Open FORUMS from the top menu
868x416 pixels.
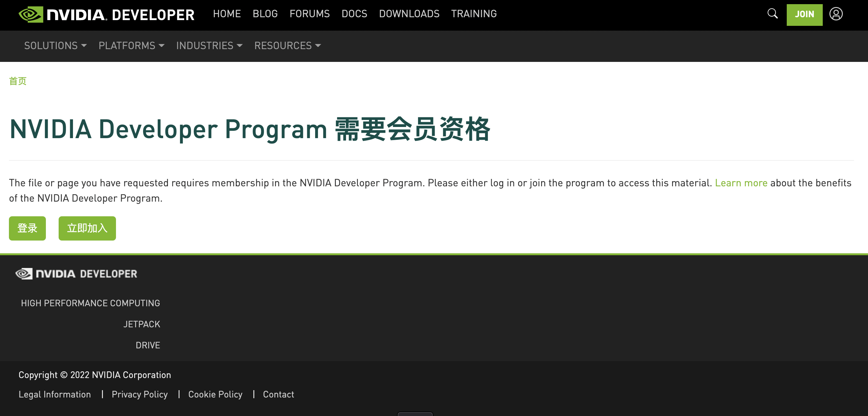[310, 14]
